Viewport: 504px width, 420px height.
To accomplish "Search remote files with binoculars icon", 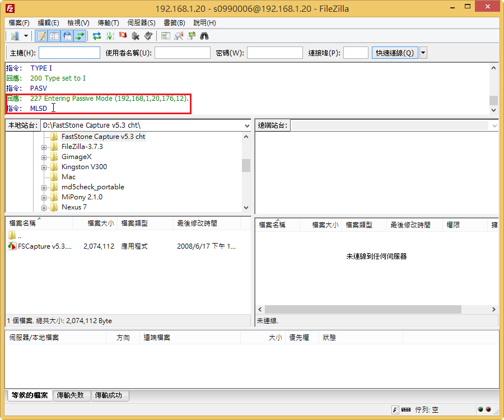I will click(x=204, y=36).
